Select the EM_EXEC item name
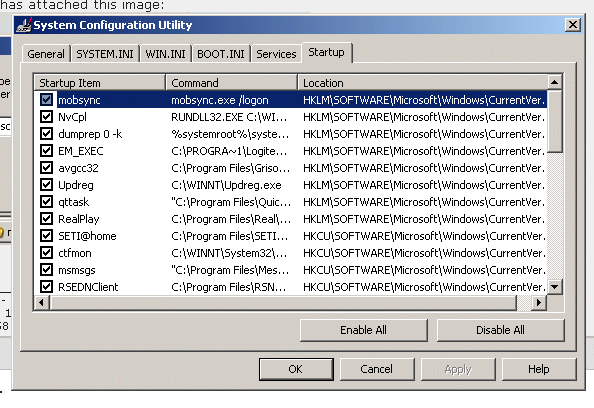 (81, 151)
